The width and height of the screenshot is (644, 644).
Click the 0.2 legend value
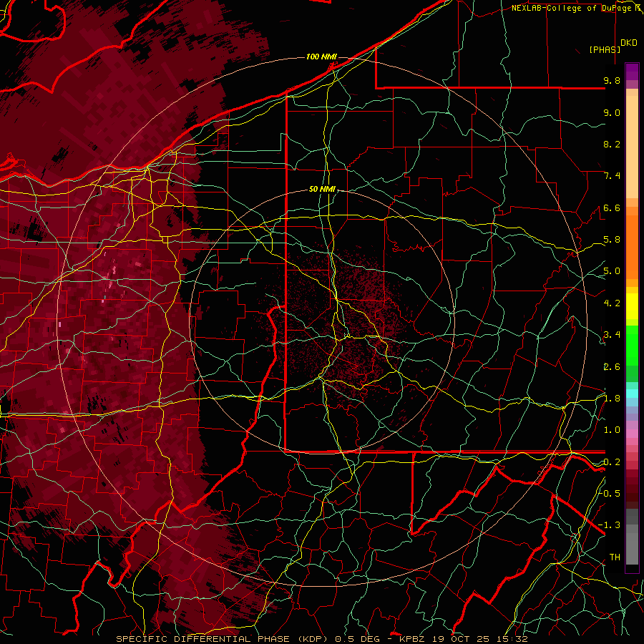[x=612, y=462]
